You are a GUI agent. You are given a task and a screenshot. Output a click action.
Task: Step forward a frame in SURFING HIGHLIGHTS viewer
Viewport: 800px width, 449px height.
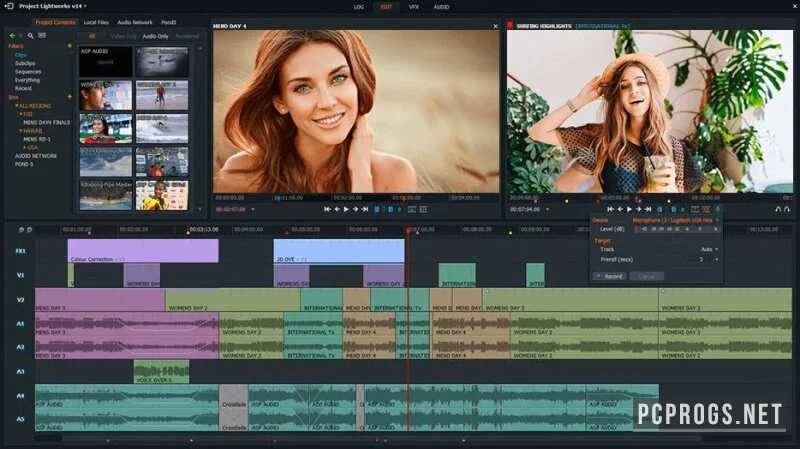point(638,209)
